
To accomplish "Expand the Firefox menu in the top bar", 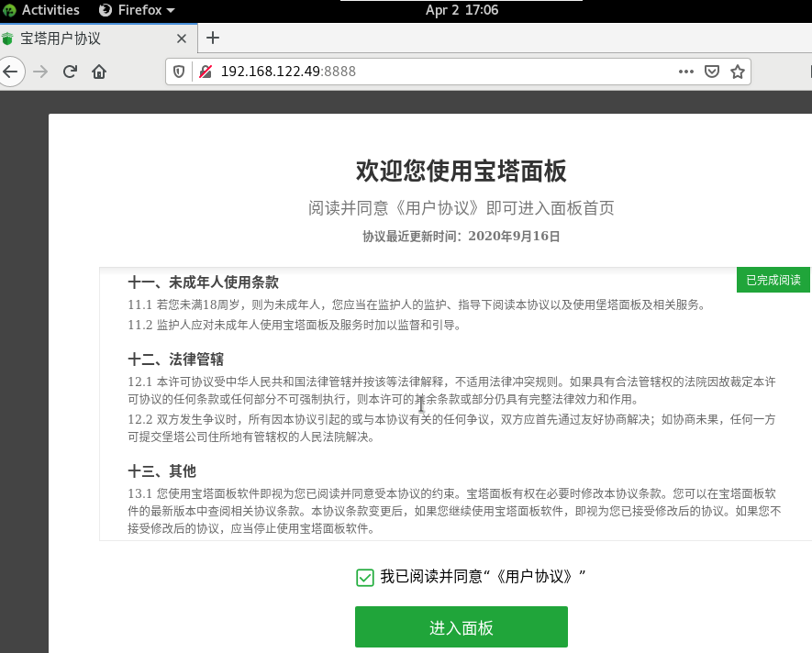I will tap(134, 10).
